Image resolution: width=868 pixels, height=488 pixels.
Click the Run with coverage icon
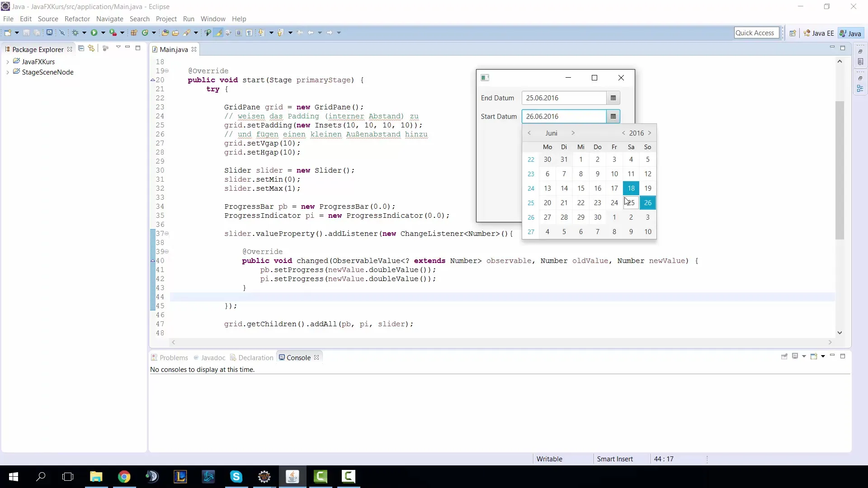tap(113, 33)
